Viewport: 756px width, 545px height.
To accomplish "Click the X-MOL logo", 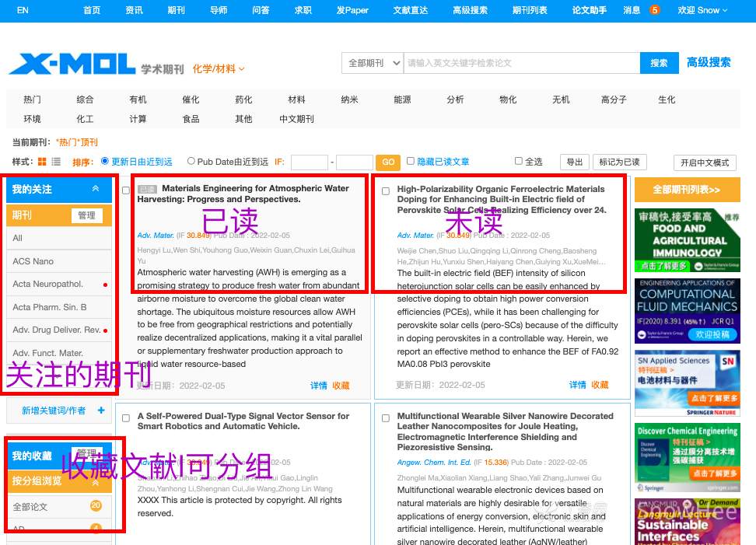I will pyautogui.click(x=72, y=64).
